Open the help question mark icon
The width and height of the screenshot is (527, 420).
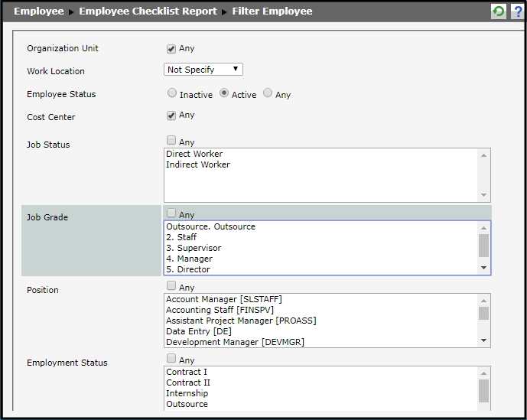[x=516, y=11]
